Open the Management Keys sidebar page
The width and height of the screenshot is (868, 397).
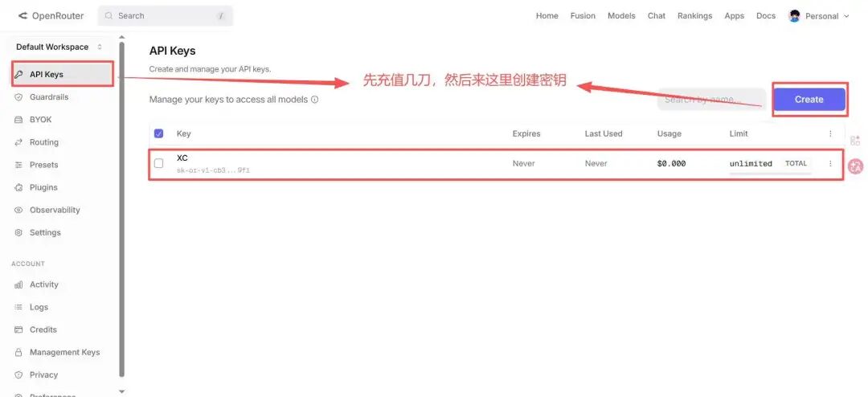coord(65,352)
